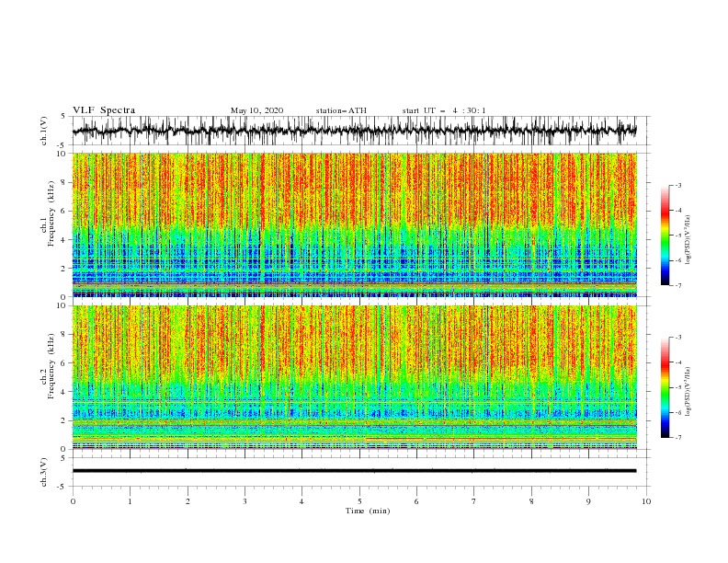Screen dimensions: 728x563
Task: Select the ch.2 colorbar "log(PSD)(V²/Hz)" label
Action: point(688,392)
